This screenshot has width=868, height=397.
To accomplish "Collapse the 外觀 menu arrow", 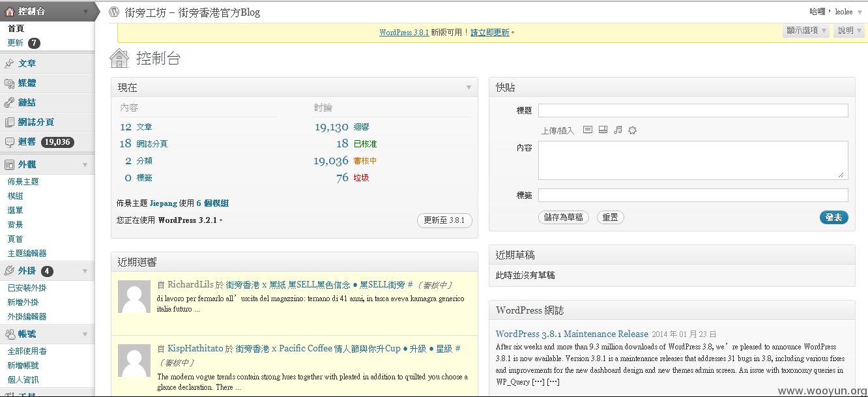I will tap(85, 165).
